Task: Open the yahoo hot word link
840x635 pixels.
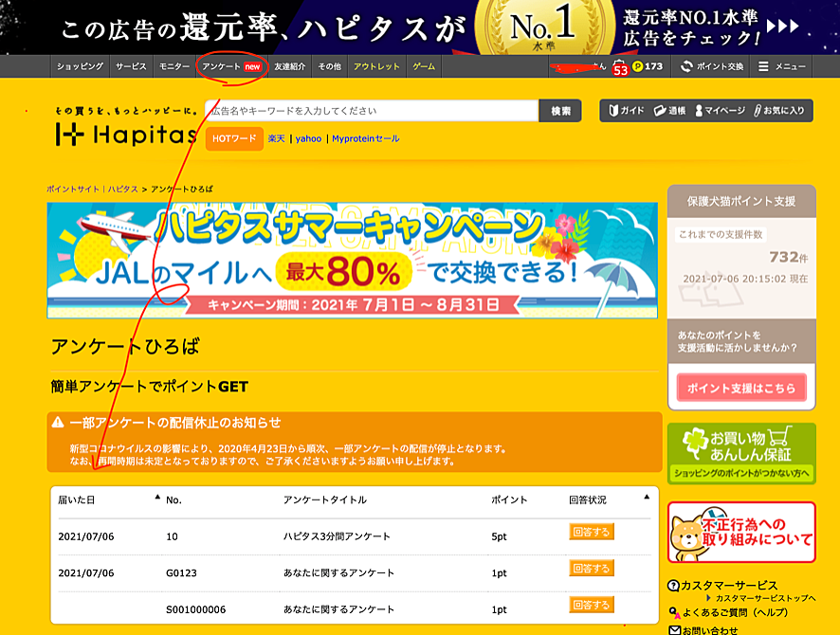Action: coord(308,138)
